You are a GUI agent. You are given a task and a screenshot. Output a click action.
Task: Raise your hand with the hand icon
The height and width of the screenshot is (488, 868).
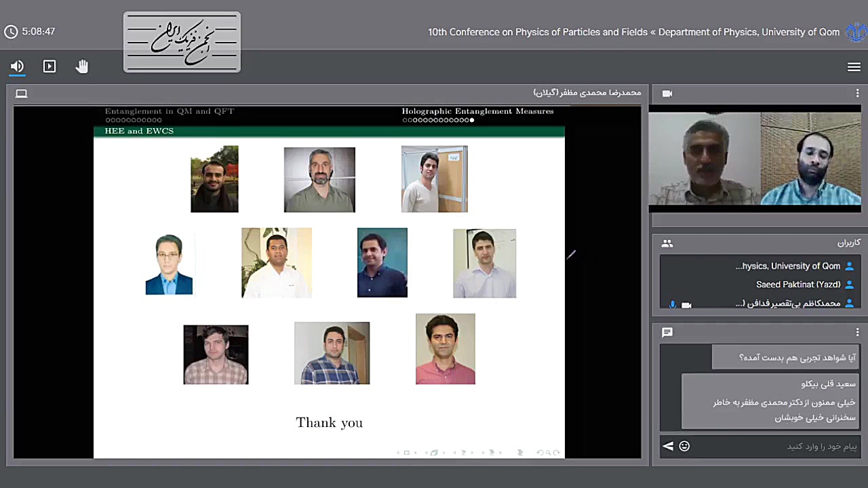point(82,66)
